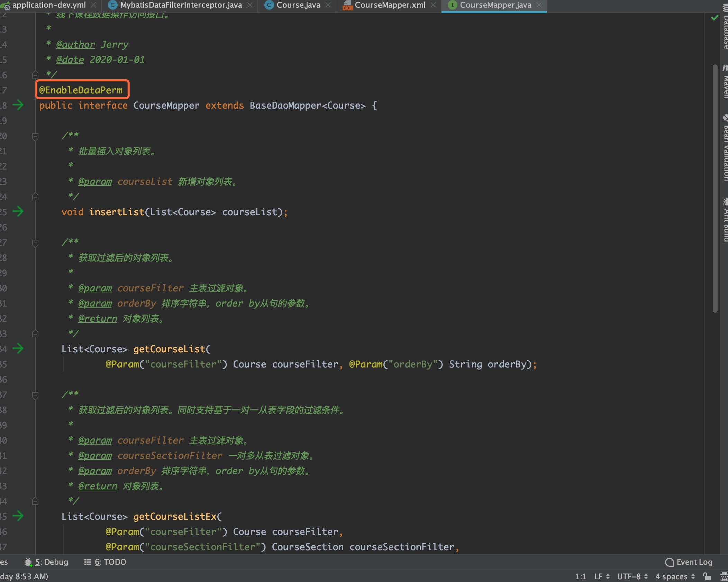Click gutter arrow beside CourseMapper interface declaration

point(18,105)
